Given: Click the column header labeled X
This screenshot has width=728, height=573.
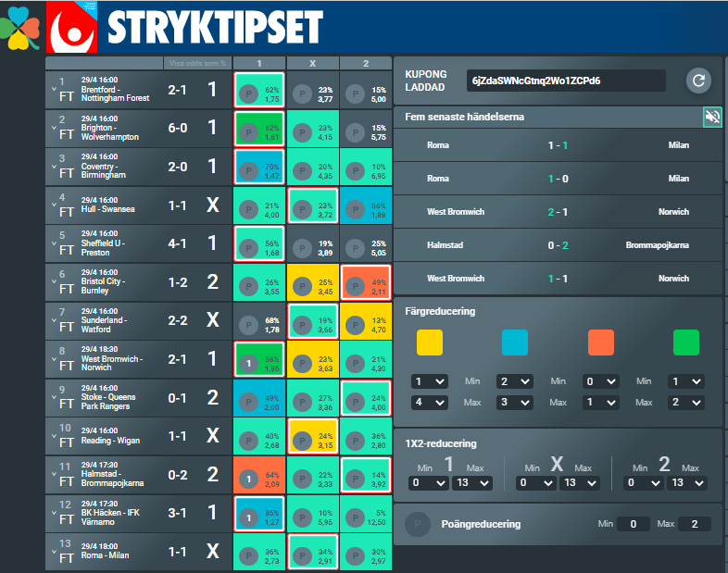Looking at the screenshot, I should 312,63.
